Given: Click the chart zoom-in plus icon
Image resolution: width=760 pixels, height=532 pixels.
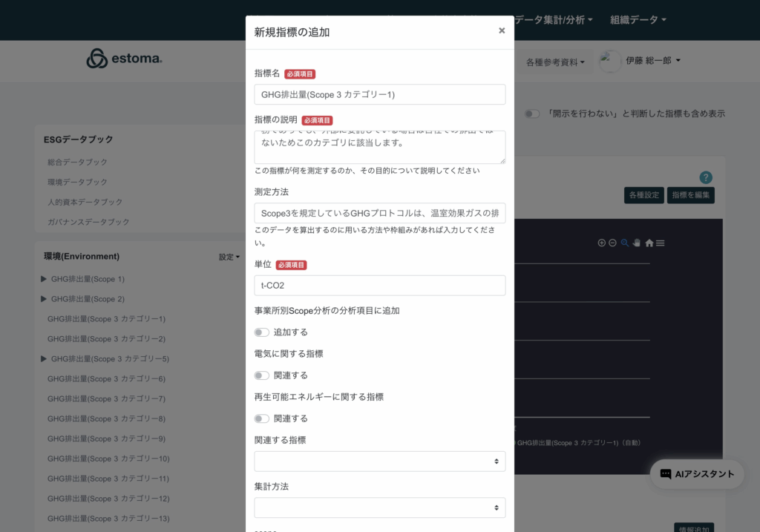Looking at the screenshot, I should click(x=602, y=243).
